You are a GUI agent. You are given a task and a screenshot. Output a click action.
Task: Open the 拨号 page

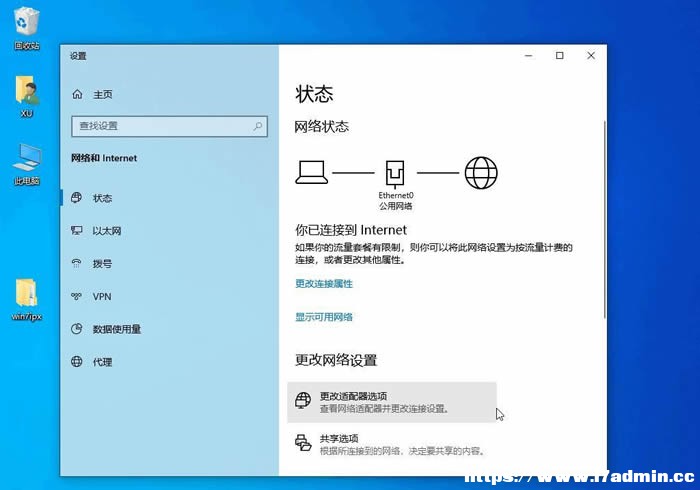point(102,264)
